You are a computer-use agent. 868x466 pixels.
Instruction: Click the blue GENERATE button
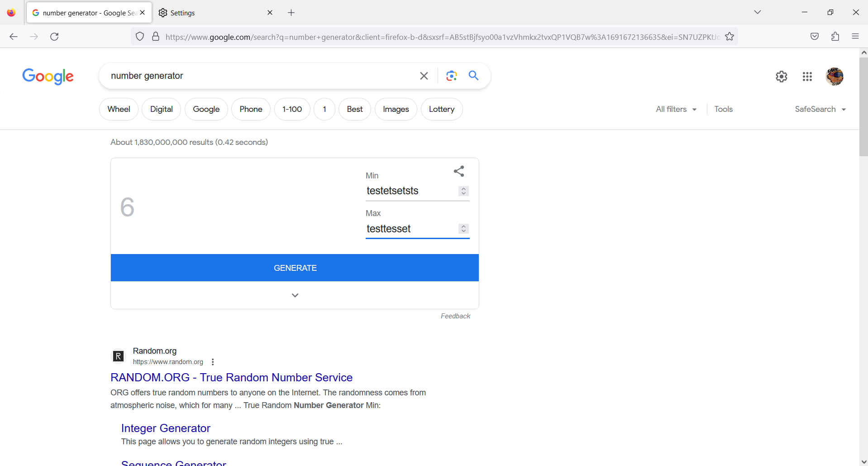click(x=295, y=268)
